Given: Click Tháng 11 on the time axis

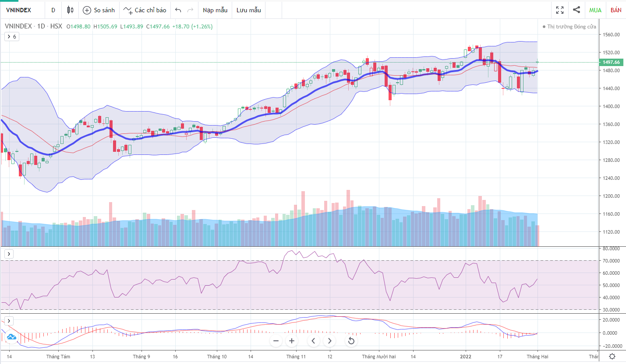Looking at the screenshot, I should click(x=296, y=357).
